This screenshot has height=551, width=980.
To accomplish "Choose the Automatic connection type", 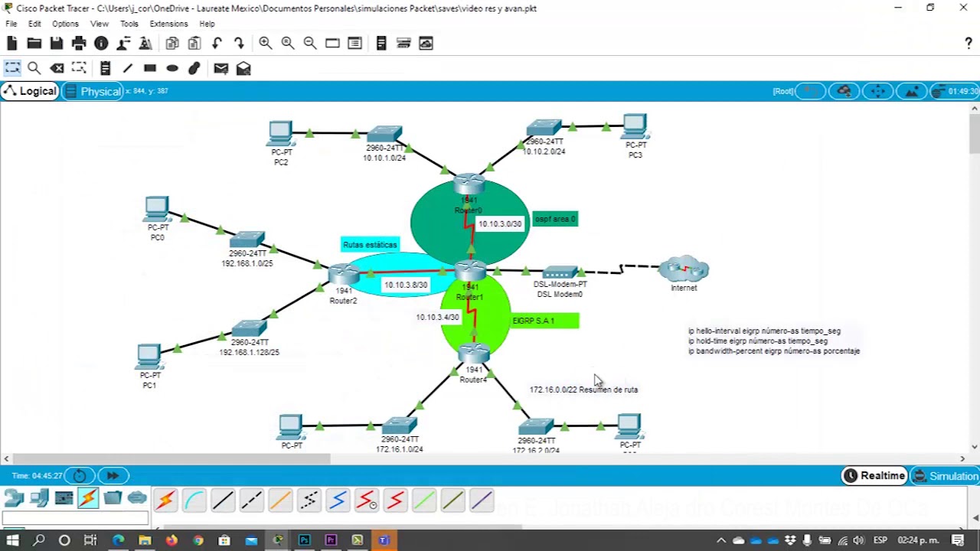I will pyautogui.click(x=165, y=501).
